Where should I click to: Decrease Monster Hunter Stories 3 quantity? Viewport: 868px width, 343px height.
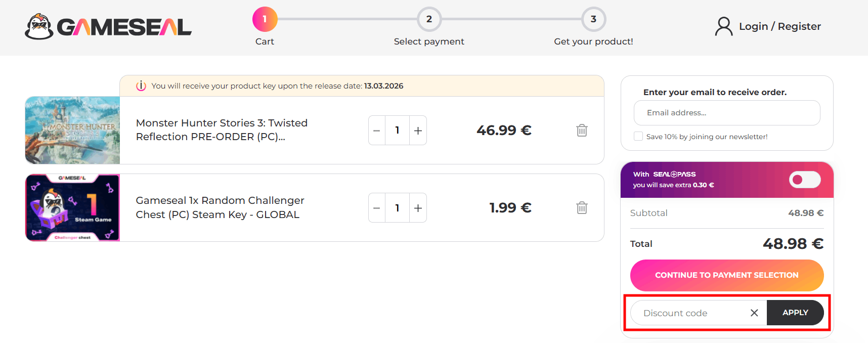pyautogui.click(x=377, y=131)
